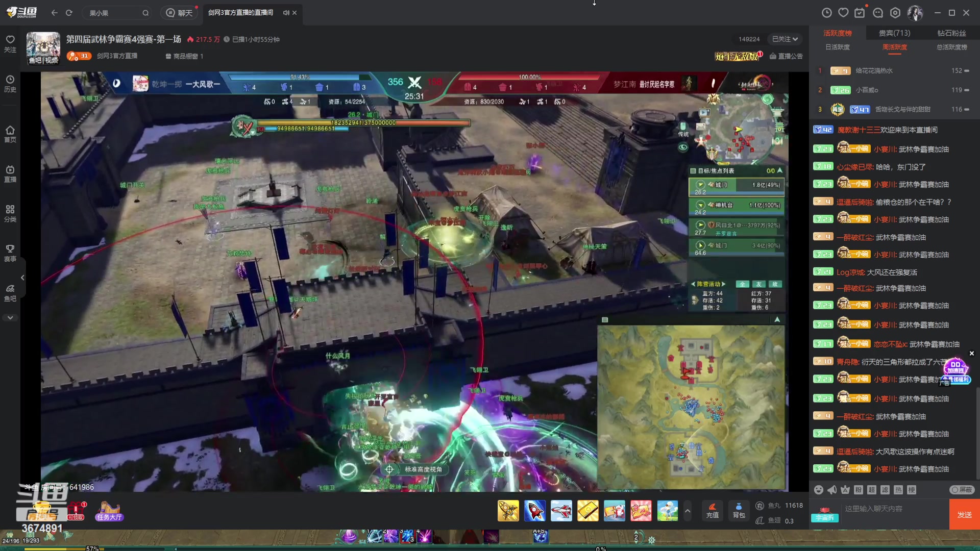Viewport: 980px width, 551px height.
Task: Go to 首页 in left sidebar
Action: (x=10, y=134)
